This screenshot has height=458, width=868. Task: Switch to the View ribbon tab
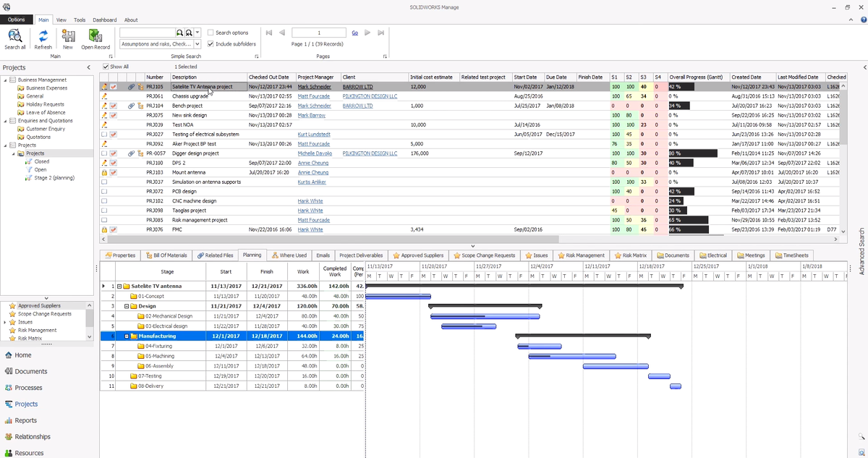coord(61,20)
